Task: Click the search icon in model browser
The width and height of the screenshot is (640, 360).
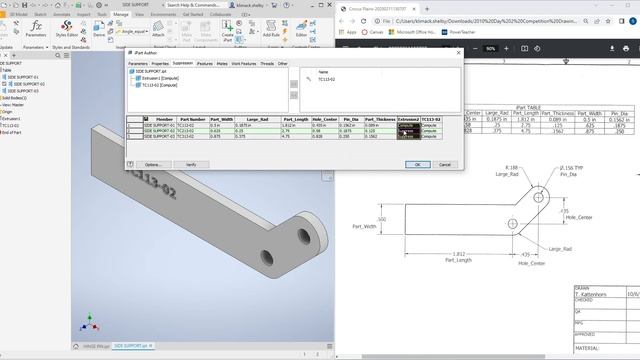Action: (x=58, y=55)
